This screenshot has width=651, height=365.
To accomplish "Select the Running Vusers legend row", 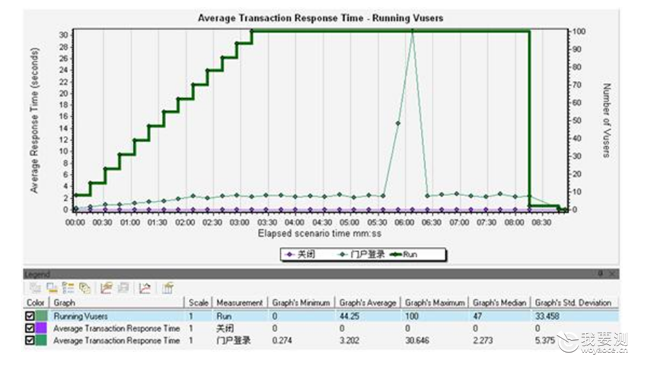I will coord(321,316).
